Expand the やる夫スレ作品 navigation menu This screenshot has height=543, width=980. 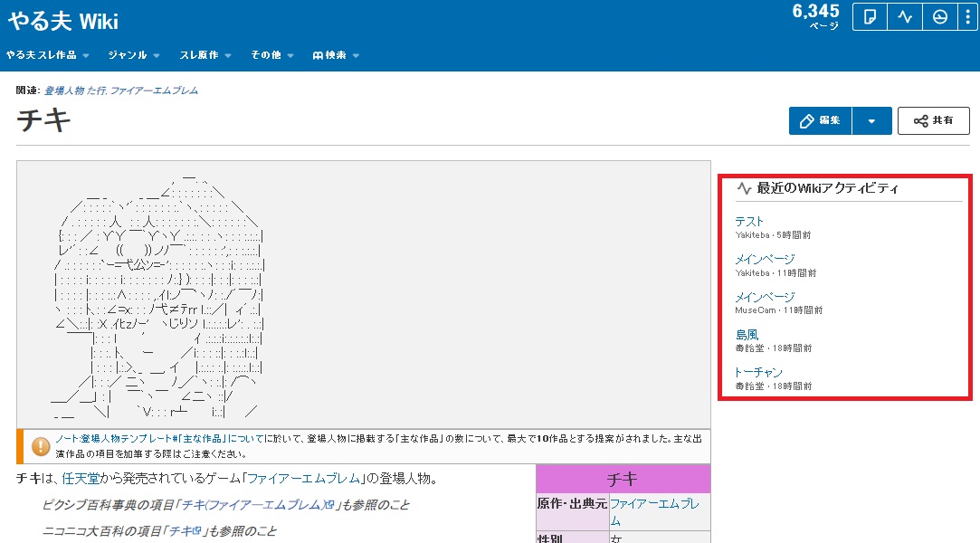[47, 55]
